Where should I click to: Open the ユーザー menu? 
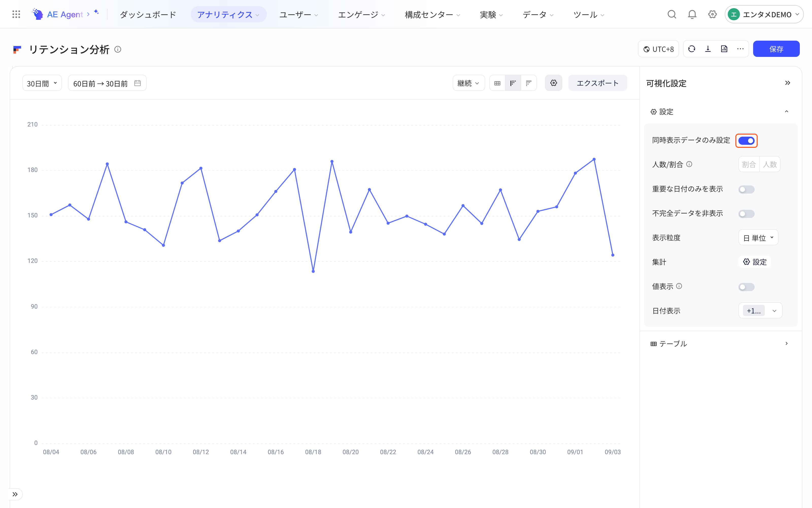(299, 14)
